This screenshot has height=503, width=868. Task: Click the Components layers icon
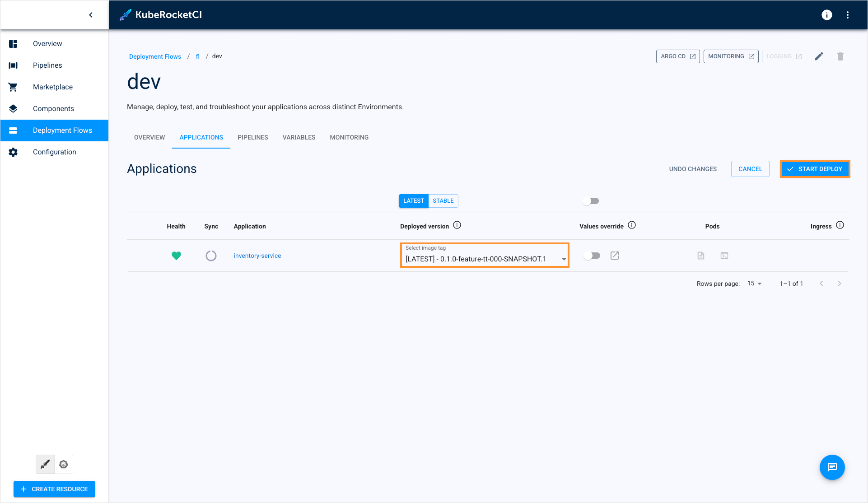13,108
